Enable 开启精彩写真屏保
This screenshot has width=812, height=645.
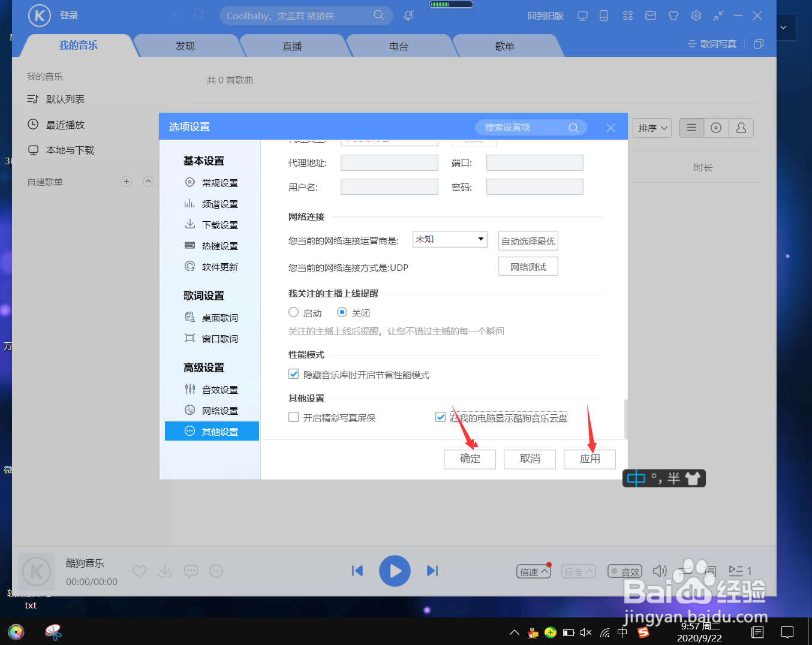point(293,417)
